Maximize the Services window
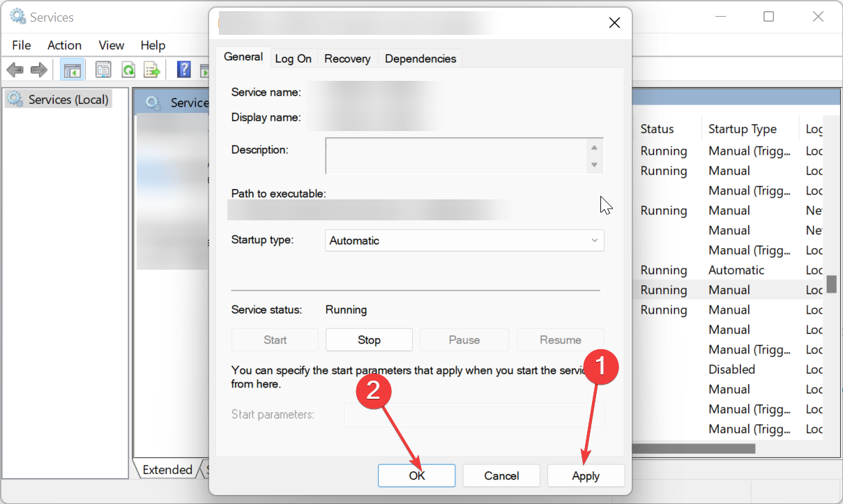The width and height of the screenshot is (843, 504). pyautogui.click(x=768, y=17)
